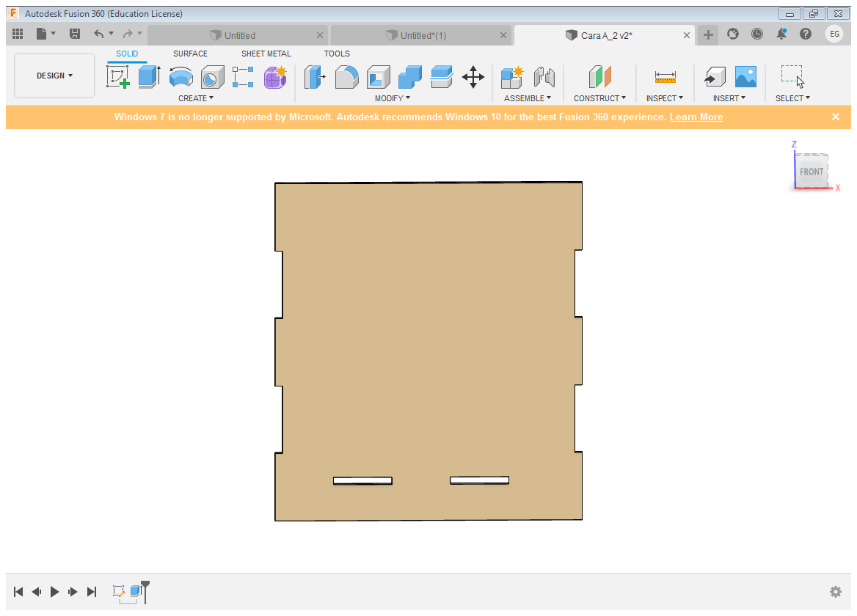857x616 pixels.
Task: Select the Offset Face tool
Action: [442, 77]
